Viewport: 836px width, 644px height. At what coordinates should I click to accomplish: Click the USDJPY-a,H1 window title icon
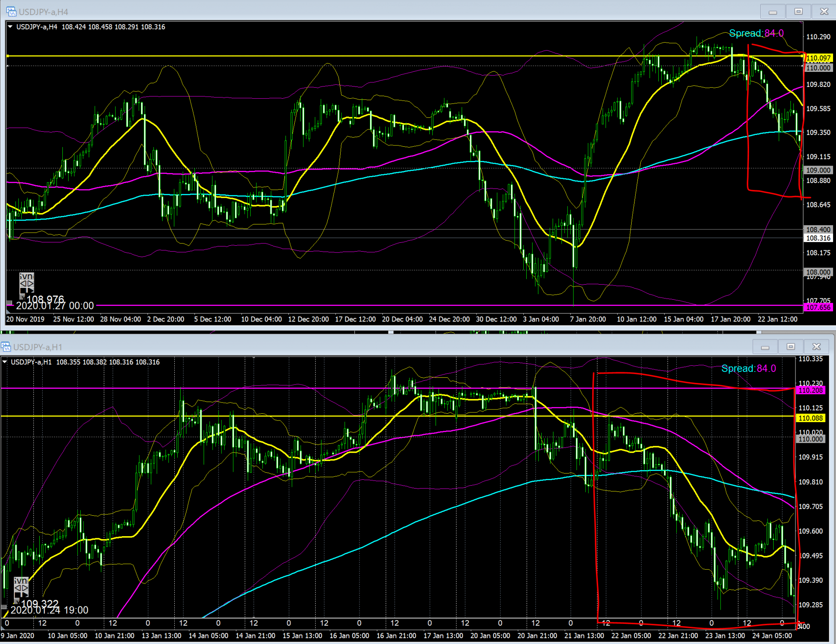[6, 347]
